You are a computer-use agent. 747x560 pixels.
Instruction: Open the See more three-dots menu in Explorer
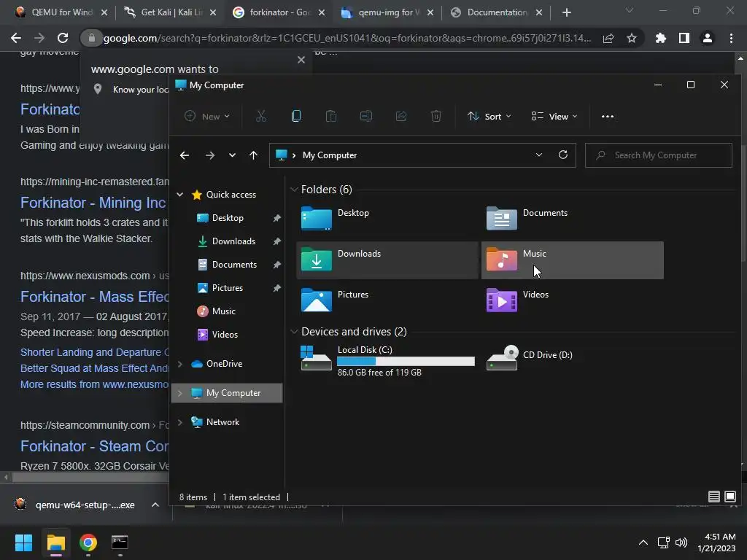point(608,116)
